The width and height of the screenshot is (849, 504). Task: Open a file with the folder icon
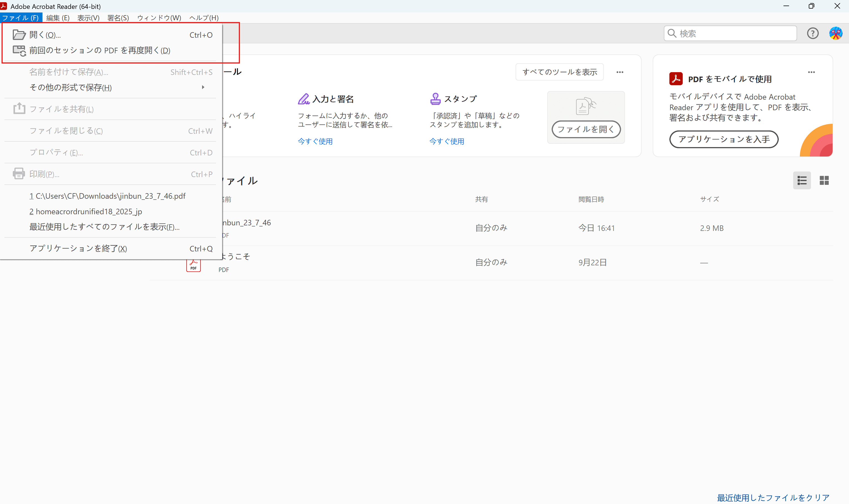(x=19, y=34)
